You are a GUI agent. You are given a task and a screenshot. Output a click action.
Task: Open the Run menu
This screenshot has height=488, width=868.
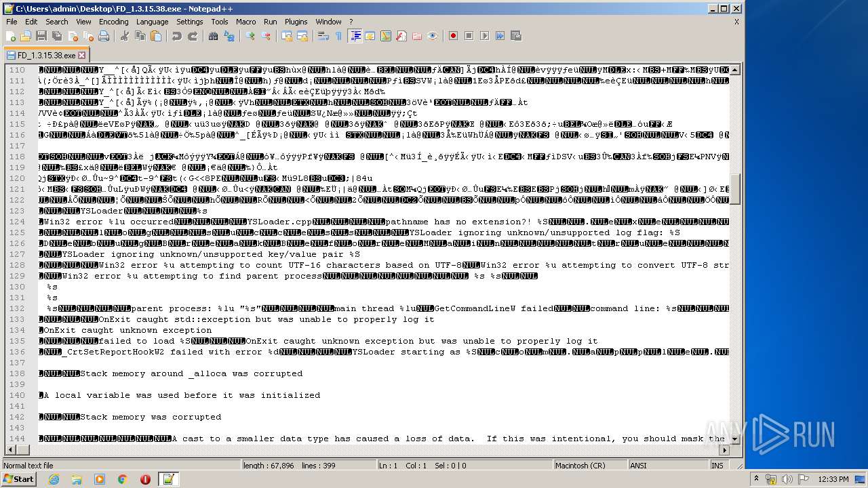[x=270, y=22]
